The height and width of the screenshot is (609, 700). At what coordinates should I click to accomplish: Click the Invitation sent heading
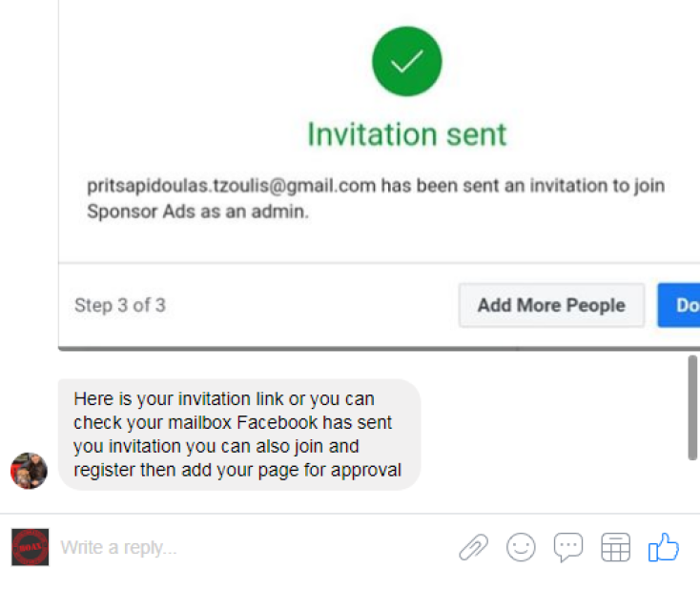pos(407,133)
